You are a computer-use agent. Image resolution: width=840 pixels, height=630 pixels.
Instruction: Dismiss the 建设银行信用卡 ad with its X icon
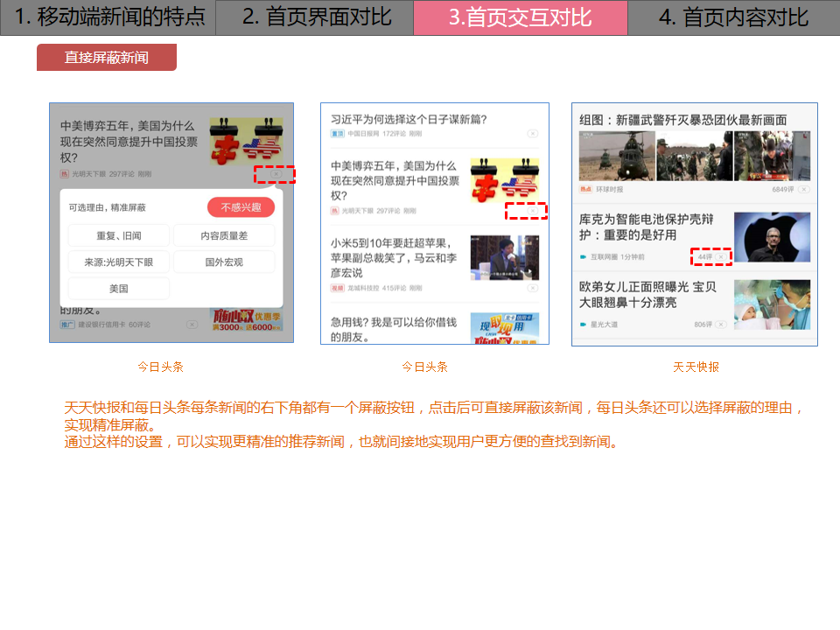tap(192, 324)
